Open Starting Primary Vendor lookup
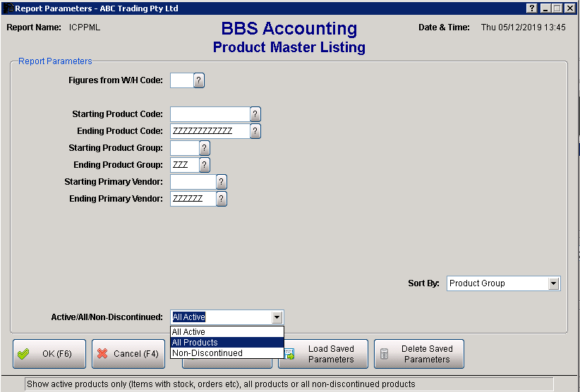This screenshot has width=580, height=392. click(222, 182)
